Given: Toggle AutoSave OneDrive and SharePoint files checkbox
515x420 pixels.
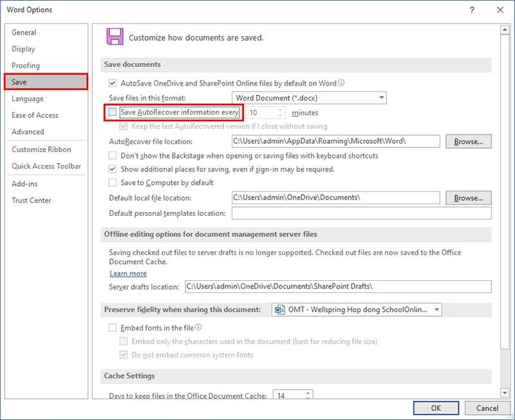Looking at the screenshot, I should (x=112, y=83).
